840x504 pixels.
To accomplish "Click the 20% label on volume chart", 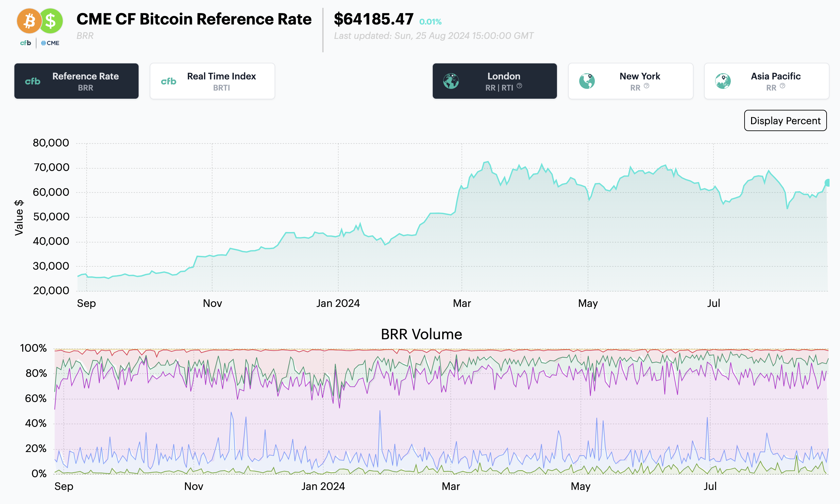I will (36, 449).
